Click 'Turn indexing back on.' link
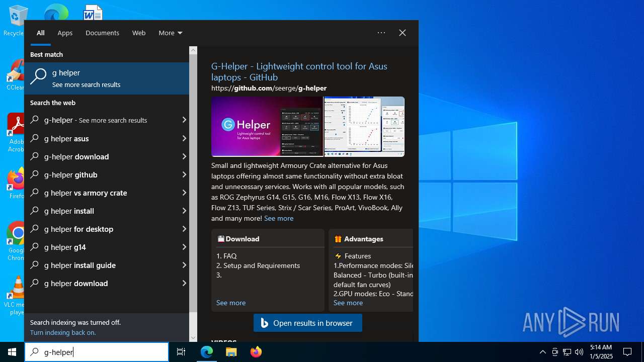The height and width of the screenshot is (362, 644). (x=63, y=332)
